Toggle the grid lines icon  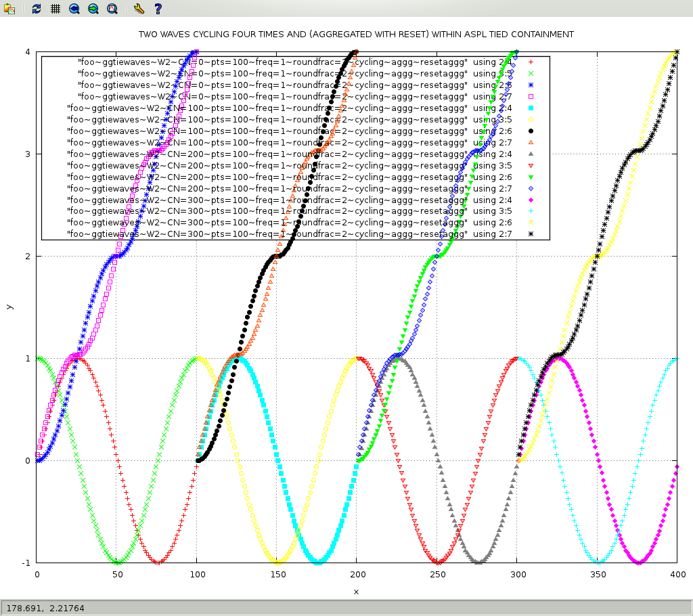tap(55, 9)
